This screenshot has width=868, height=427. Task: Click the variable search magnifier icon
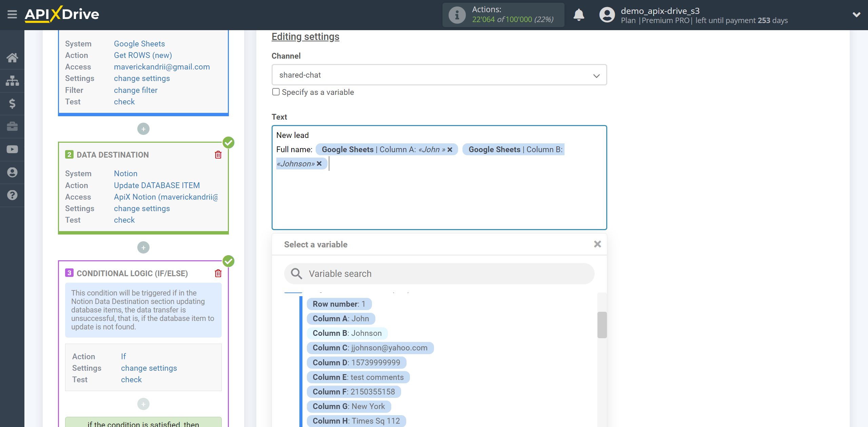[x=296, y=273]
